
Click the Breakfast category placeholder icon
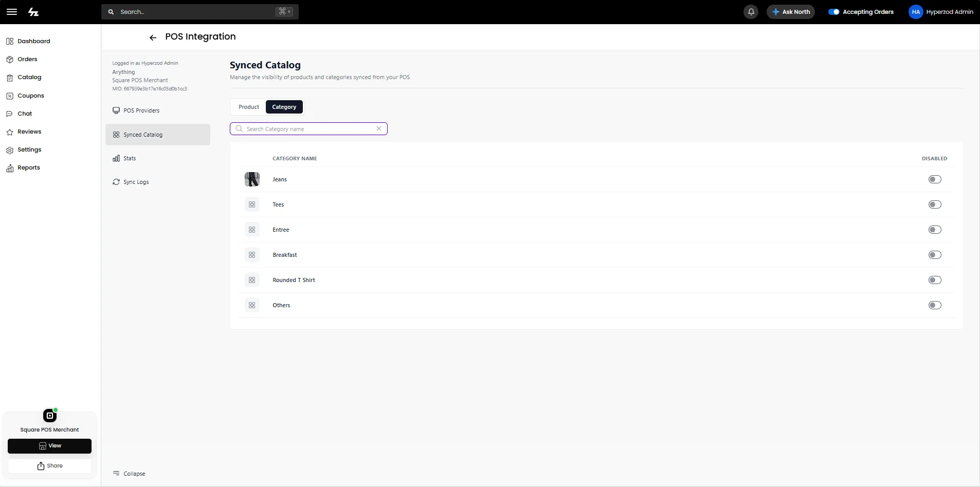click(x=252, y=255)
